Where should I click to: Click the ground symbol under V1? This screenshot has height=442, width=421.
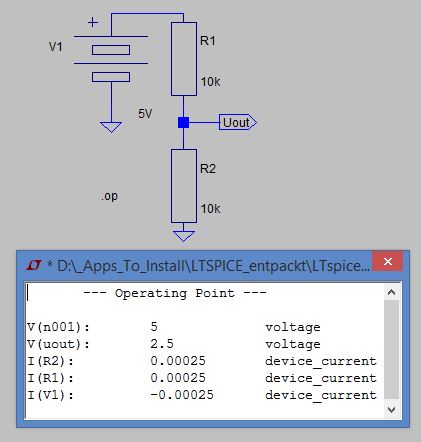(x=111, y=127)
